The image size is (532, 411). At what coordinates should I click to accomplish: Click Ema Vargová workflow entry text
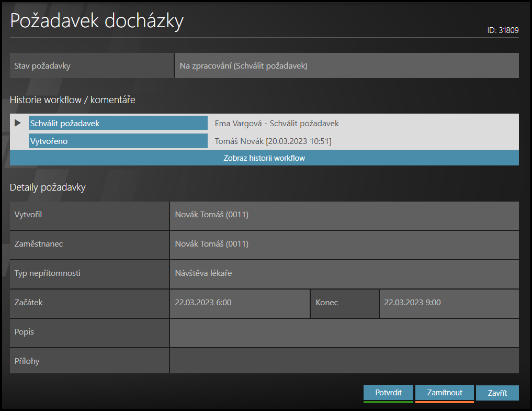(277, 124)
